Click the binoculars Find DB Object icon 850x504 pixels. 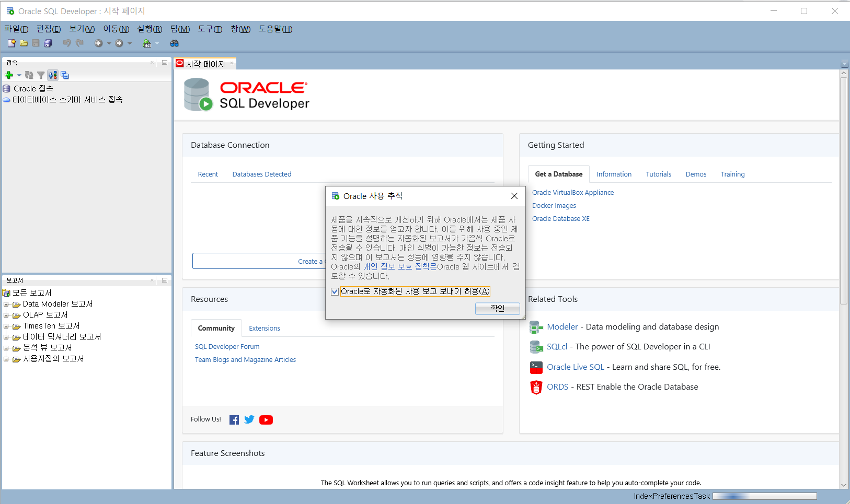(175, 43)
